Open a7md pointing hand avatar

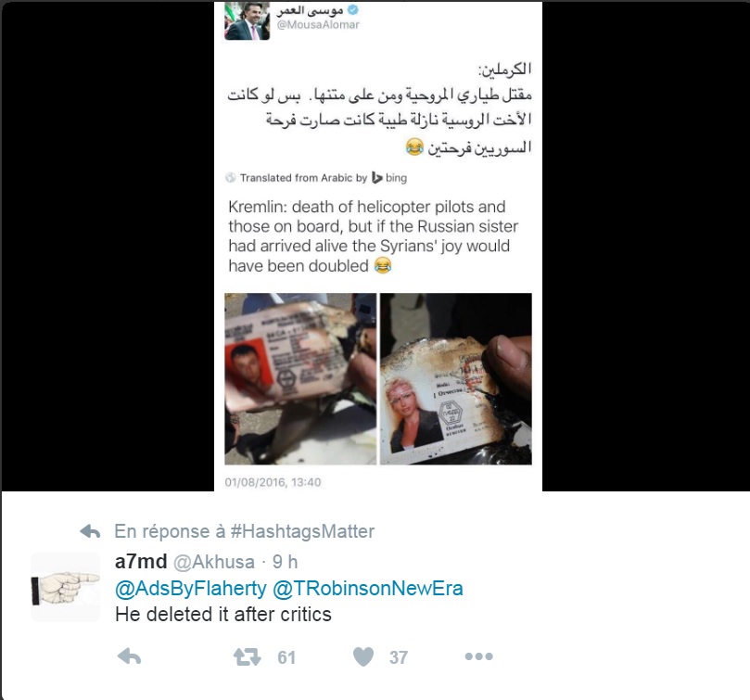coord(65,587)
